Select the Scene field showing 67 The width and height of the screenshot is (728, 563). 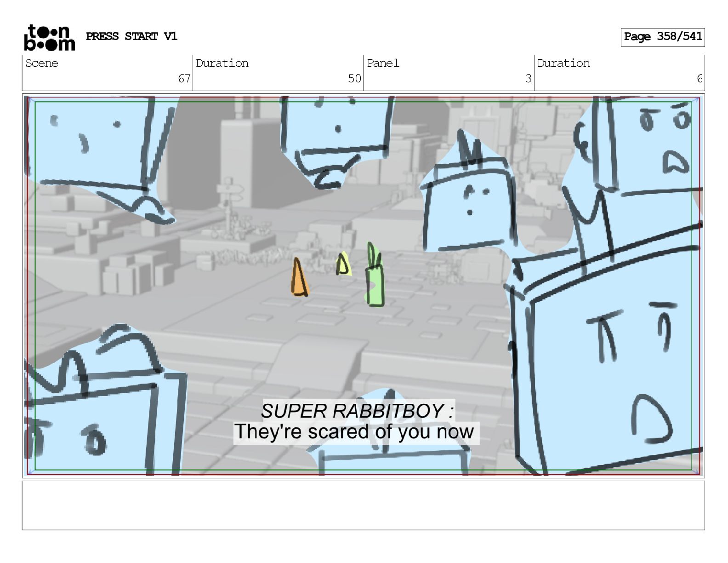(108, 73)
